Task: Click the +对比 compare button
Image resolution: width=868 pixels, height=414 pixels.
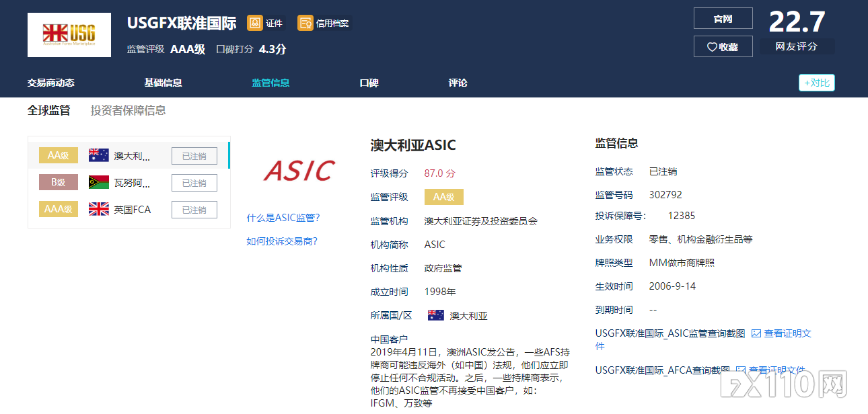Action: pyautogui.click(x=817, y=83)
